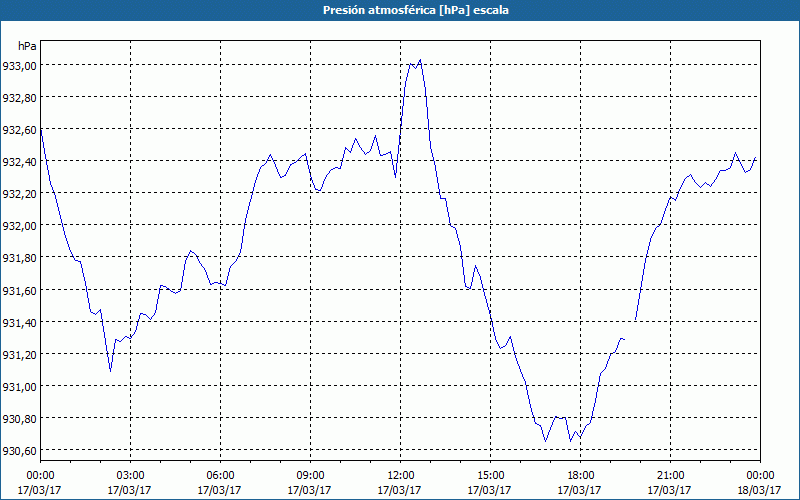Click the 930,80 y-axis label

[x=19, y=418]
